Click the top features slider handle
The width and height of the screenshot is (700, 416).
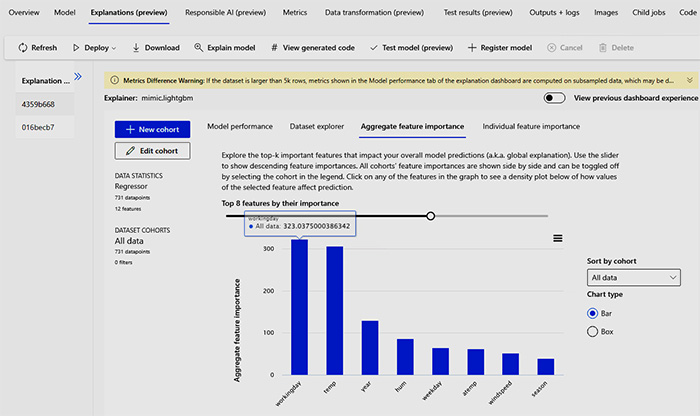click(x=430, y=216)
